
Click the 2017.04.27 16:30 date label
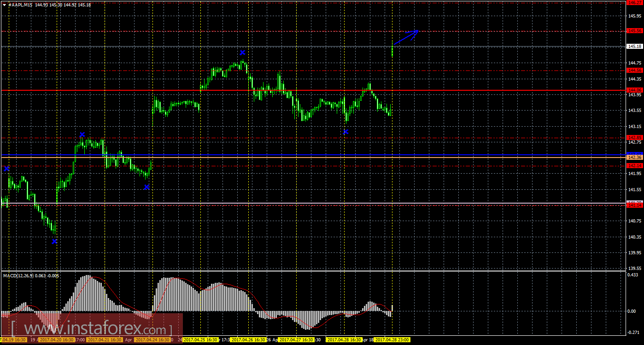(x=296, y=340)
